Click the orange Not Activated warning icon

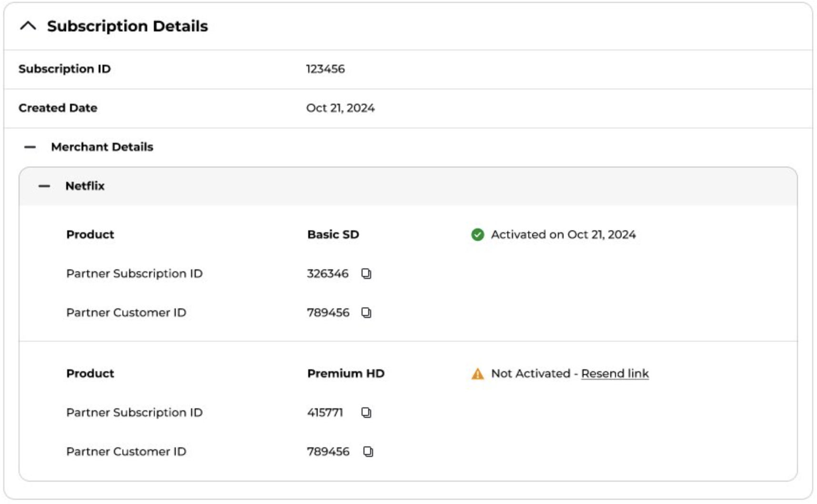point(477,374)
